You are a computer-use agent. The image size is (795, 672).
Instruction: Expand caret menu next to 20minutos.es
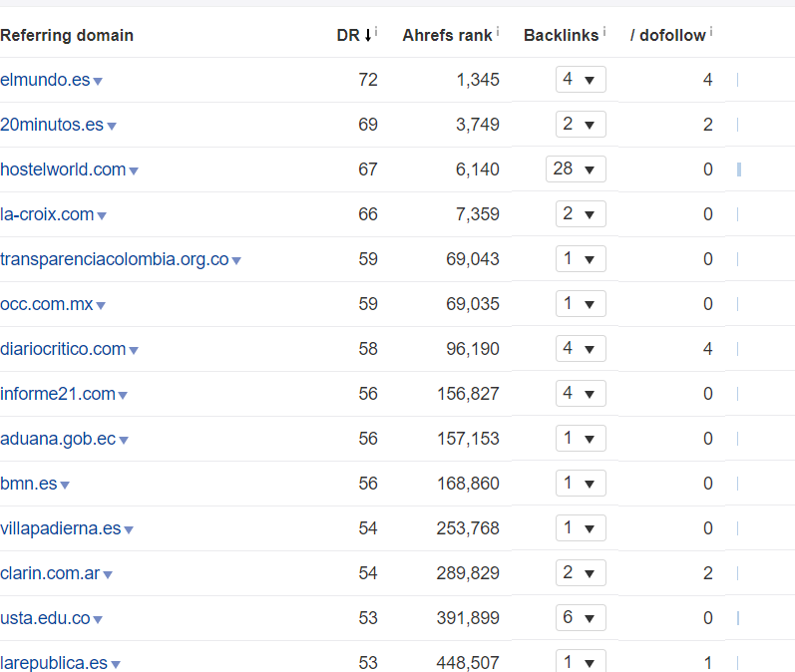(112, 127)
